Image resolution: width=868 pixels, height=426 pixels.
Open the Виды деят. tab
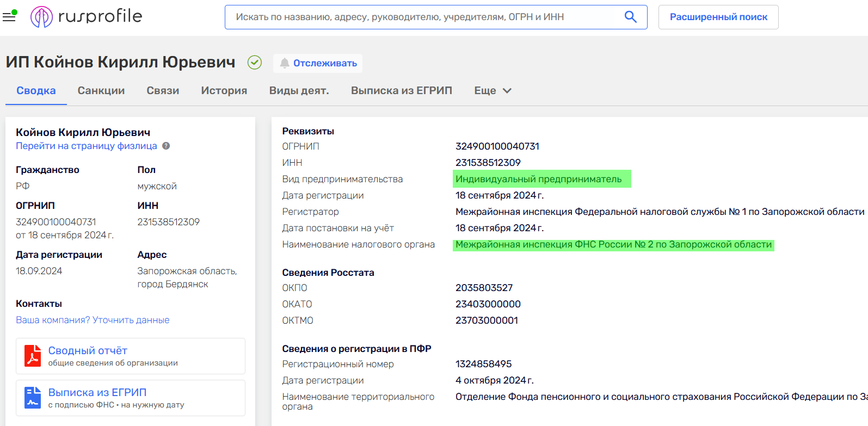point(299,90)
